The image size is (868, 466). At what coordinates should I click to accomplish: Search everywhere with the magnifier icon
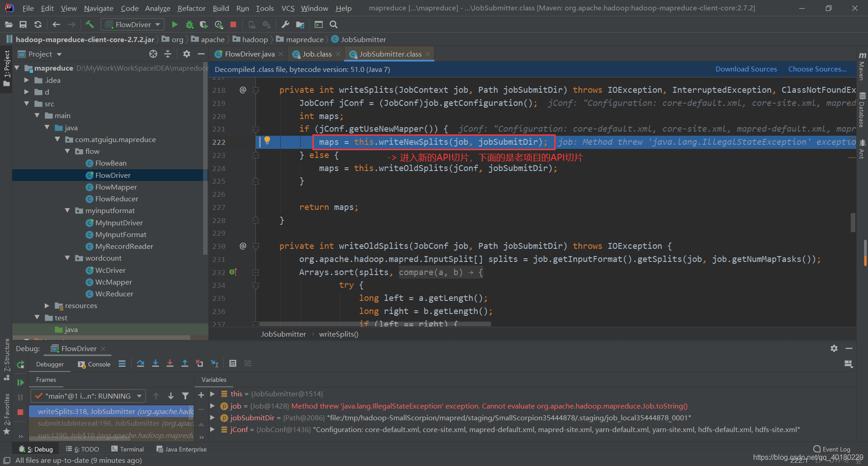334,24
